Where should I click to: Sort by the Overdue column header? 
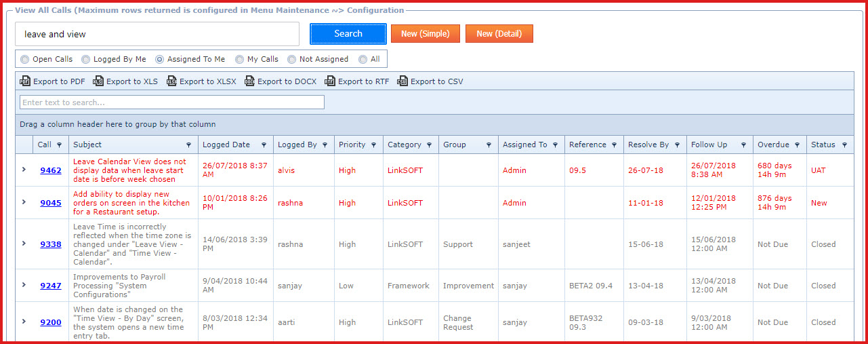(x=780, y=145)
